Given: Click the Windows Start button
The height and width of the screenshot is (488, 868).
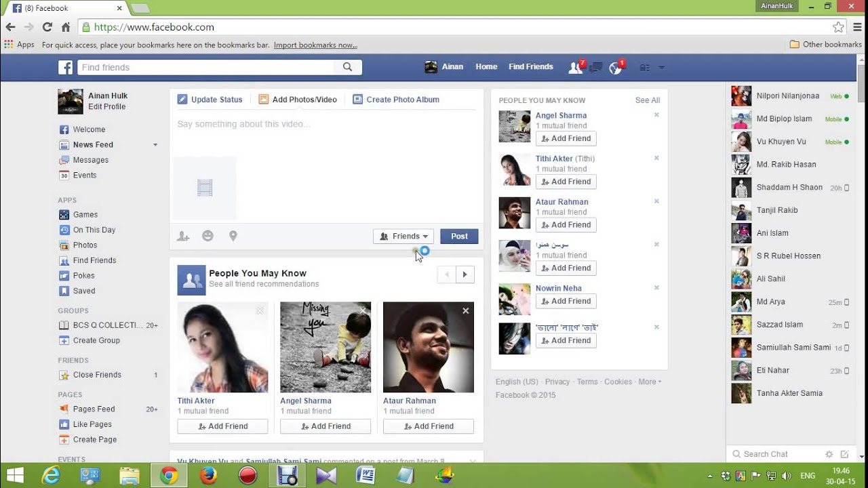Looking at the screenshot, I should click(15, 476).
